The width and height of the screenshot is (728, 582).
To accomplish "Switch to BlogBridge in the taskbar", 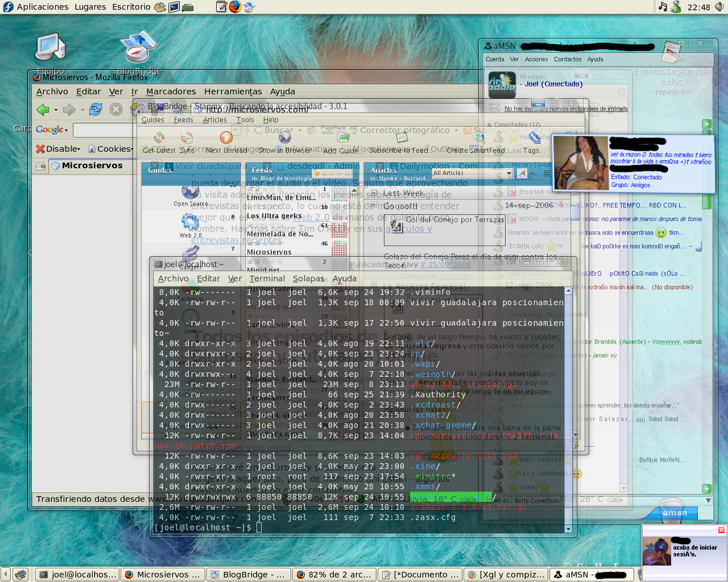I will coord(248,575).
